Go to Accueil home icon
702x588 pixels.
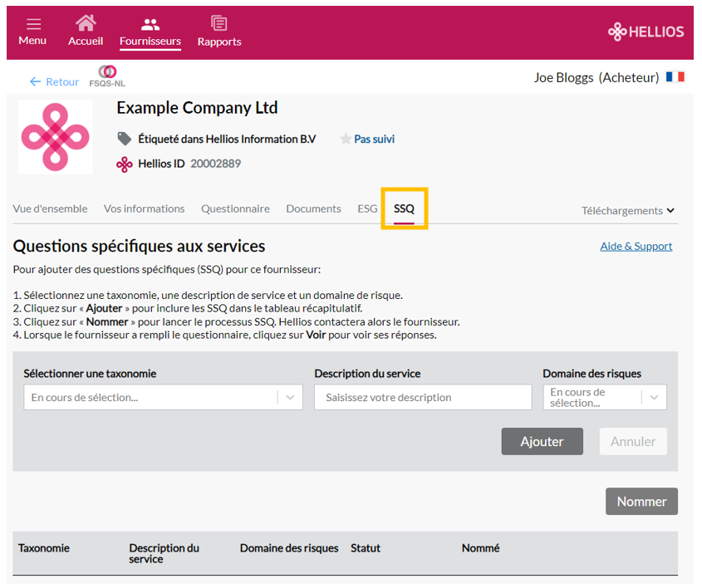tap(86, 22)
